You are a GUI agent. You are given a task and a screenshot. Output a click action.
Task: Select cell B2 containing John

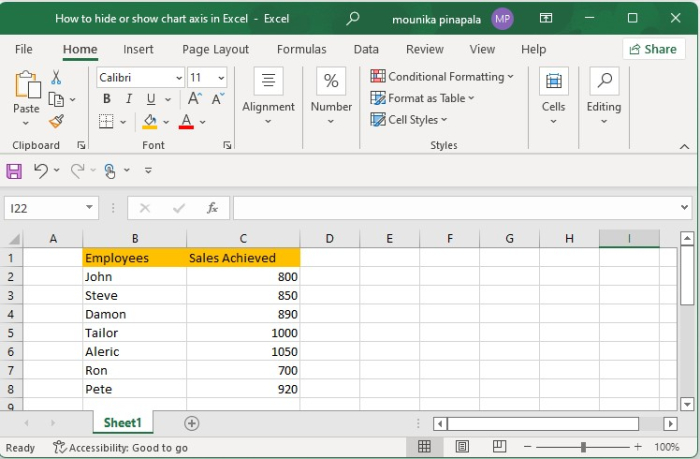(x=134, y=277)
